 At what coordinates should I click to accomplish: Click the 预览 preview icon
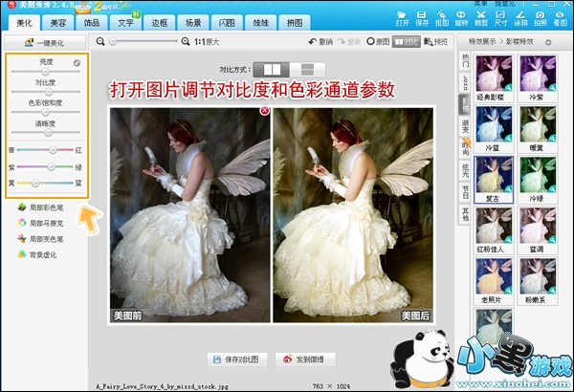[435, 42]
